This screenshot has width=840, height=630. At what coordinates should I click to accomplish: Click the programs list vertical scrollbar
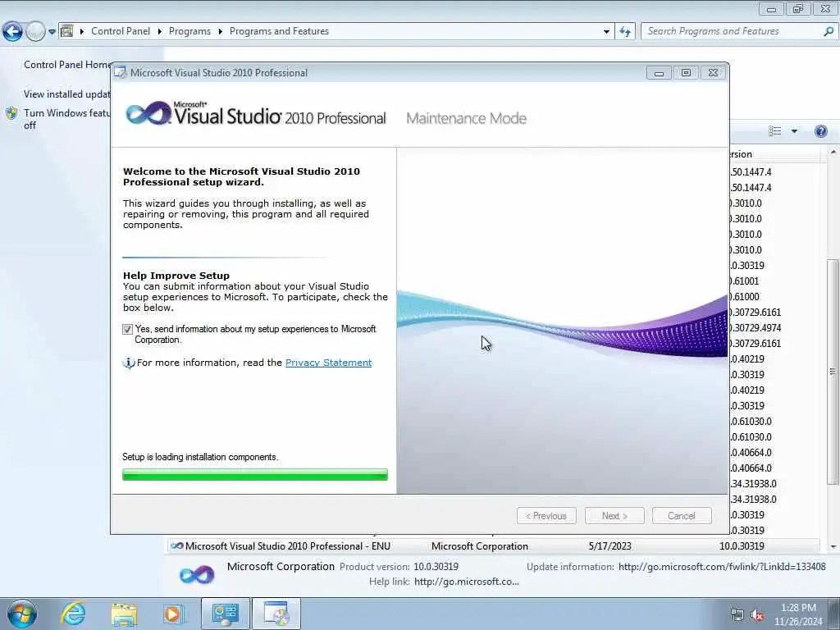[832, 372]
